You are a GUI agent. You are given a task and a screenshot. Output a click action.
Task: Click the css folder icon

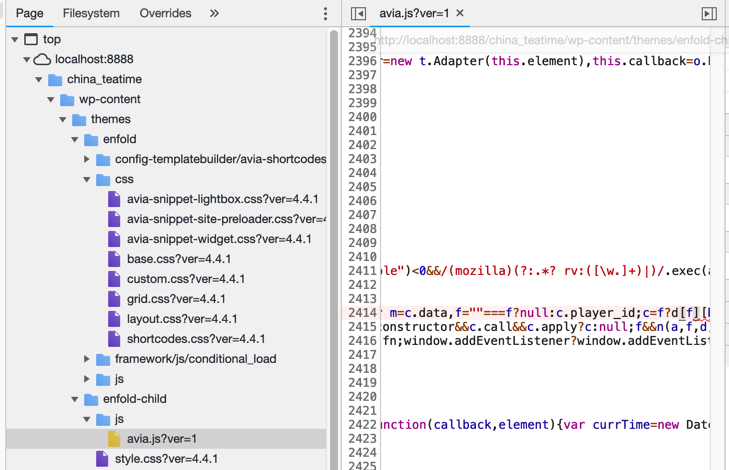(x=103, y=179)
